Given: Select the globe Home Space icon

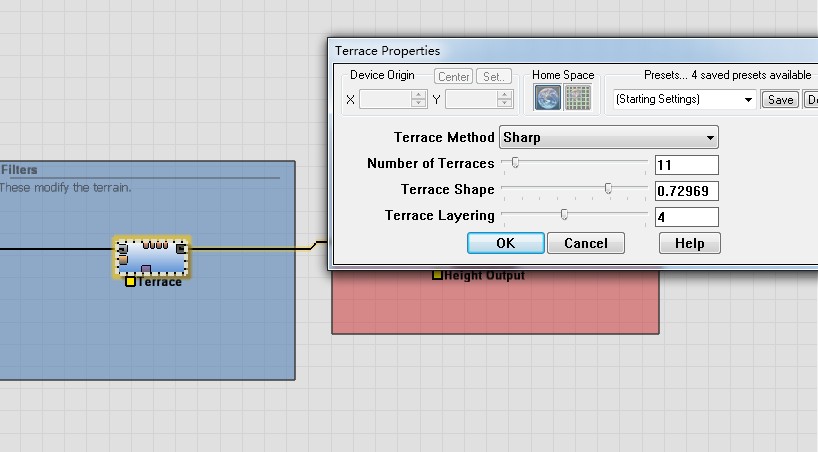Looking at the screenshot, I should pyautogui.click(x=547, y=98).
